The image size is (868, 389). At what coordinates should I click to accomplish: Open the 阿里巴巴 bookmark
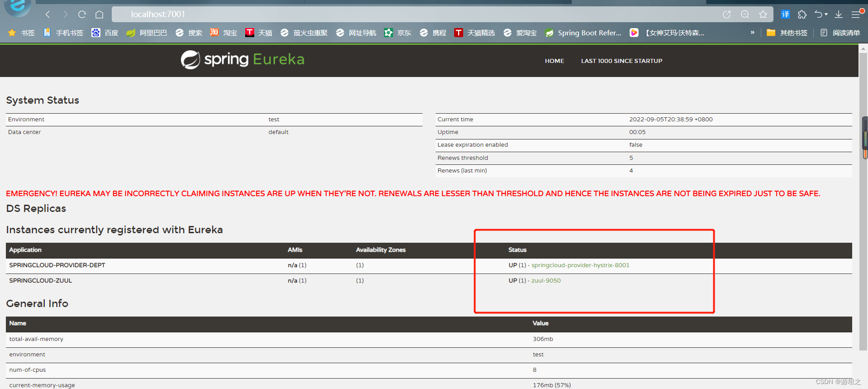[147, 33]
